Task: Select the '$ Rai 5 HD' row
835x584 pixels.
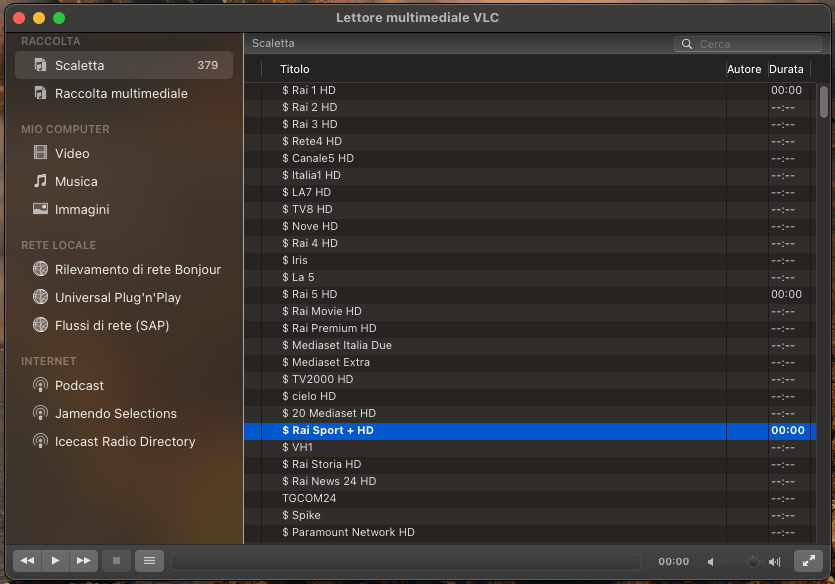Action: click(530, 294)
